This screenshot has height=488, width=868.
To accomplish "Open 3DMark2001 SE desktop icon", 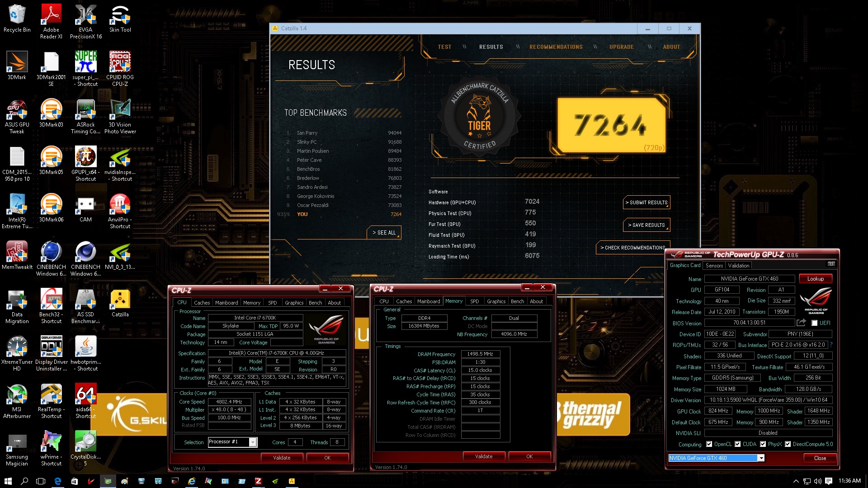I will [x=51, y=69].
